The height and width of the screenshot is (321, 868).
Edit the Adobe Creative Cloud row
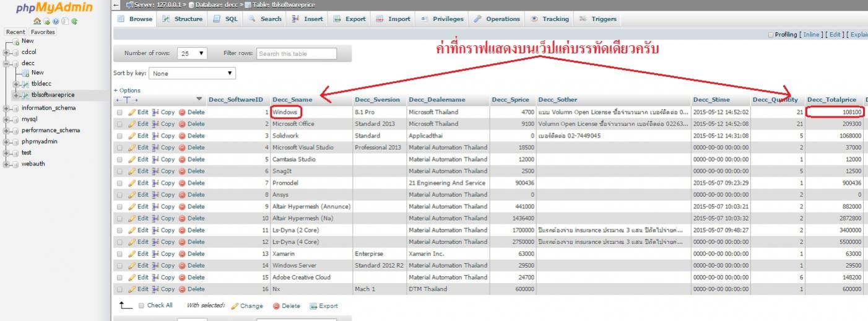(138, 277)
